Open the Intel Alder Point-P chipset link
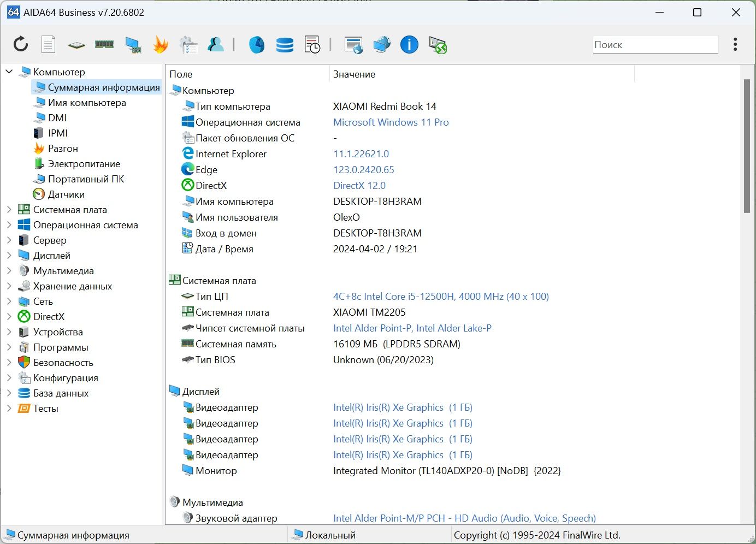 (412, 328)
